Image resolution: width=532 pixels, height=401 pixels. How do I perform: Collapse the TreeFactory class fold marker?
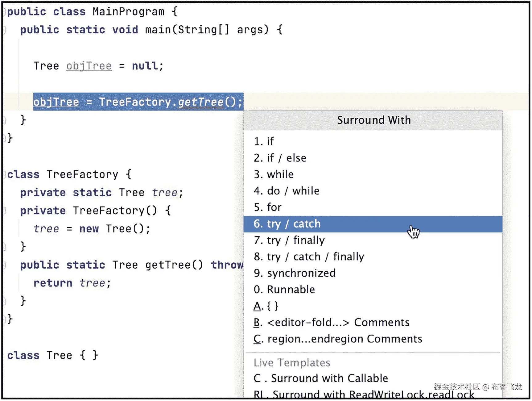4,175
